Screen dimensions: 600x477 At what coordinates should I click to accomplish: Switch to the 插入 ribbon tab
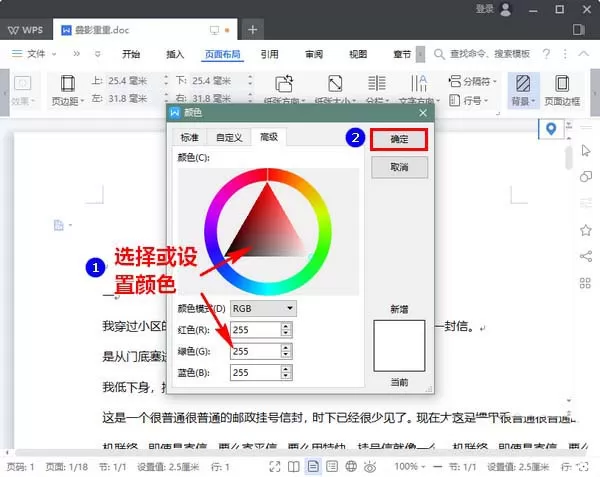tap(175, 54)
